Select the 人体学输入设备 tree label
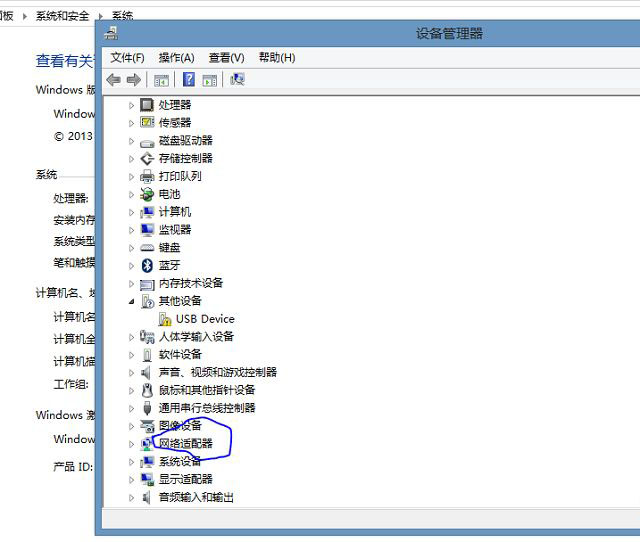 tap(196, 337)
